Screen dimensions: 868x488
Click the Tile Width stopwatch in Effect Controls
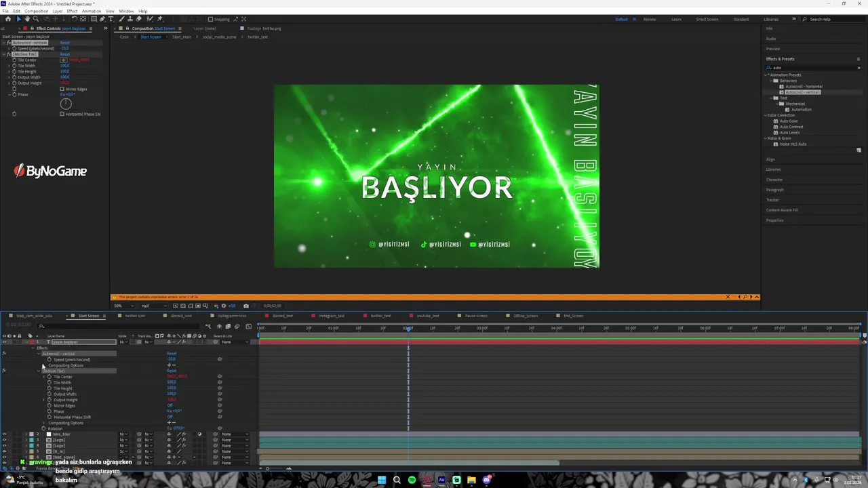tap(14, 66)
